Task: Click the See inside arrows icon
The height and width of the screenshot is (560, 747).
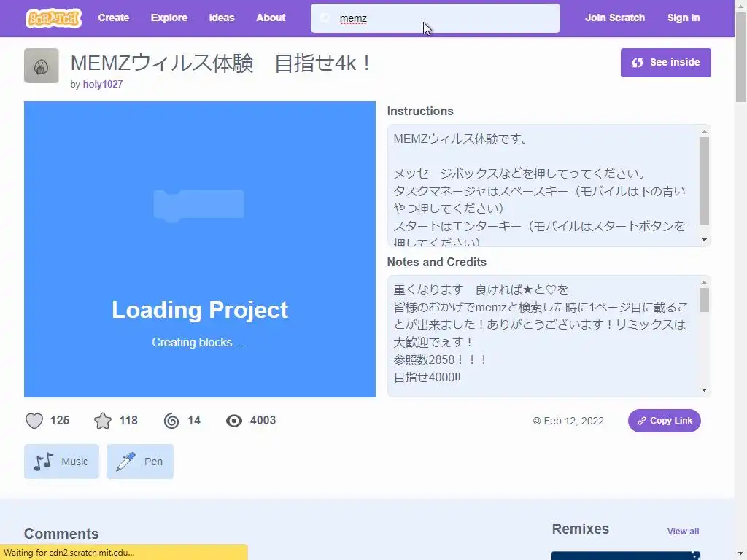Action: coord(638,63)
